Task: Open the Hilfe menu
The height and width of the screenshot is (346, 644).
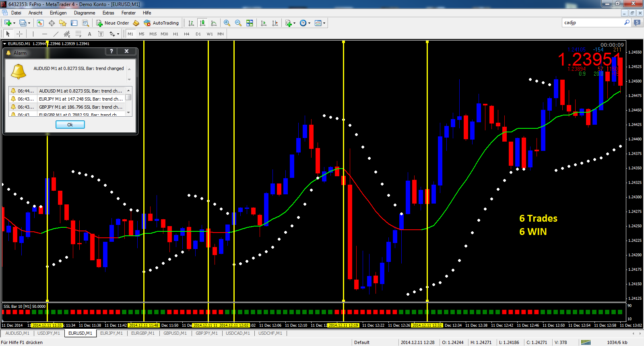Action: coord(147,13)
